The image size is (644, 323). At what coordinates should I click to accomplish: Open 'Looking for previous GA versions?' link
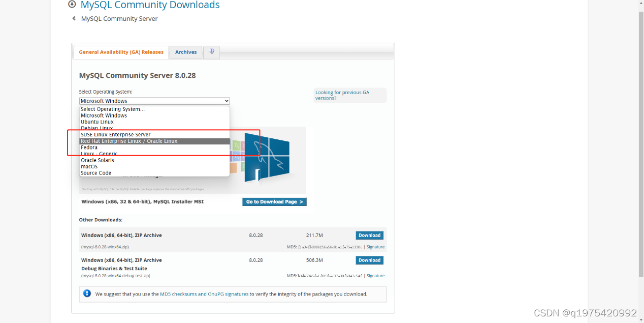(x=342, y=95)
